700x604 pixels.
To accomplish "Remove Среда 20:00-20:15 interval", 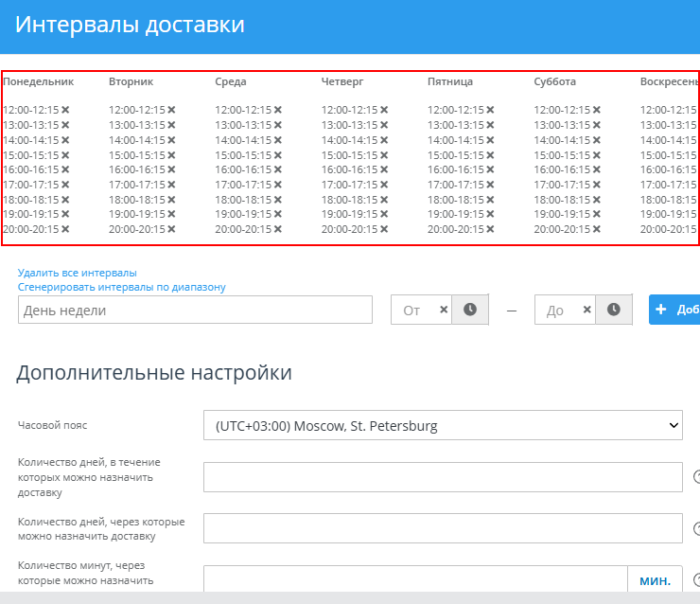I will 278,229.
